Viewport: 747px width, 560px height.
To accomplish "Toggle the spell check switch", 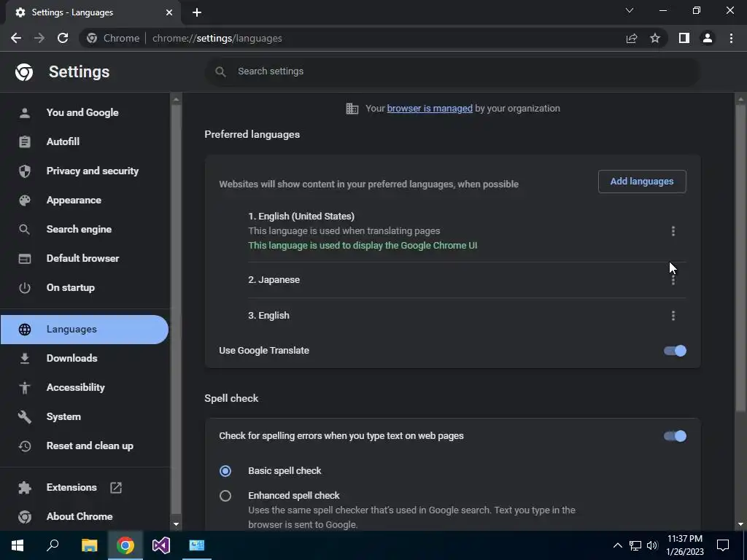I will (x=675, y=436).
